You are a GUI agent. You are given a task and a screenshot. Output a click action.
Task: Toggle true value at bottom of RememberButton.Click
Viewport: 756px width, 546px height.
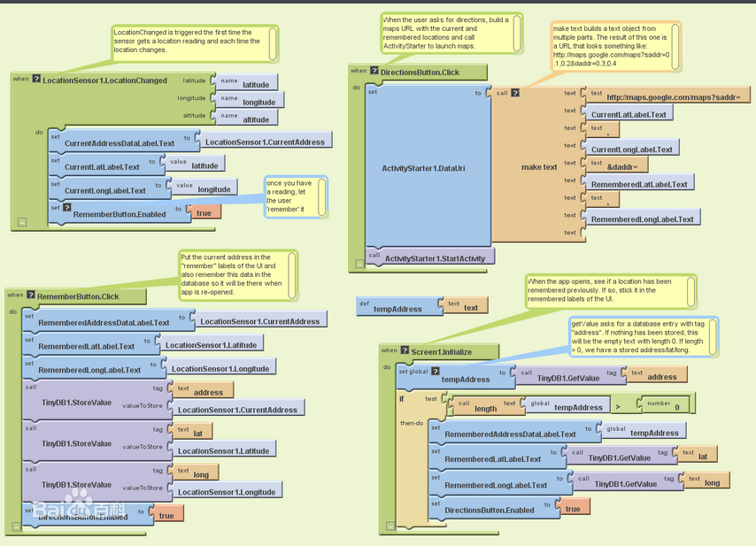[166, 515]
